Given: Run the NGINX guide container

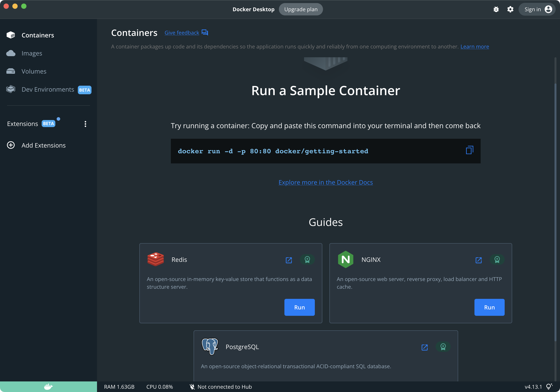Looking at the screenshot, I should click(489, 307).
